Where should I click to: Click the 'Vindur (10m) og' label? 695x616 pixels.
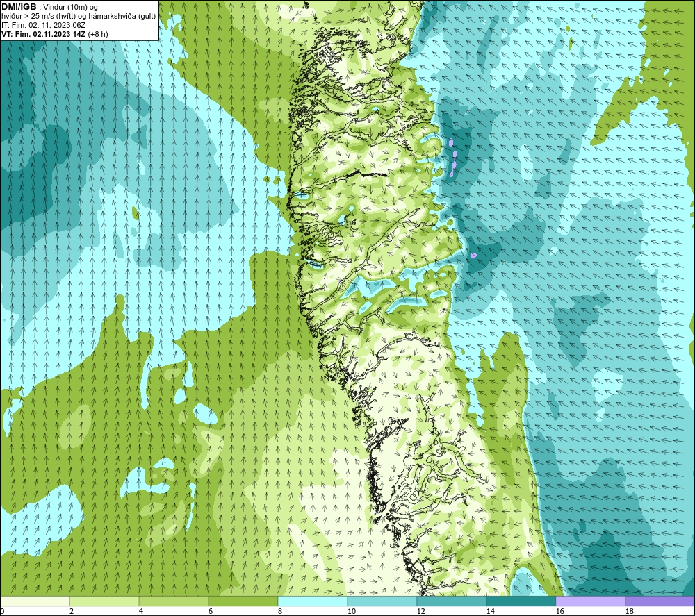(70, 8)
